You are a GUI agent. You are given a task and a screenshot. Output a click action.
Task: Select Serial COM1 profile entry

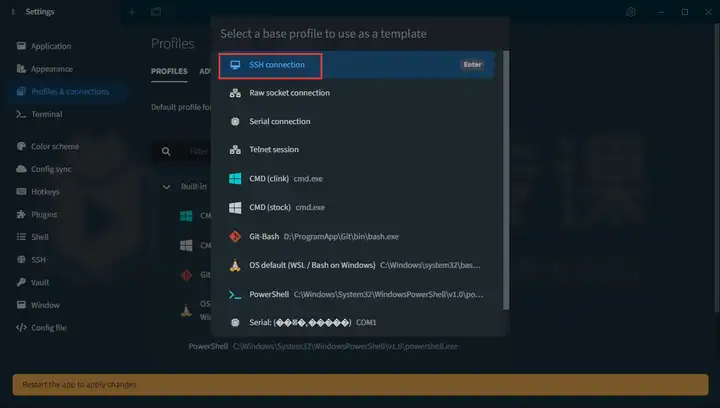(x=356, y=323)
